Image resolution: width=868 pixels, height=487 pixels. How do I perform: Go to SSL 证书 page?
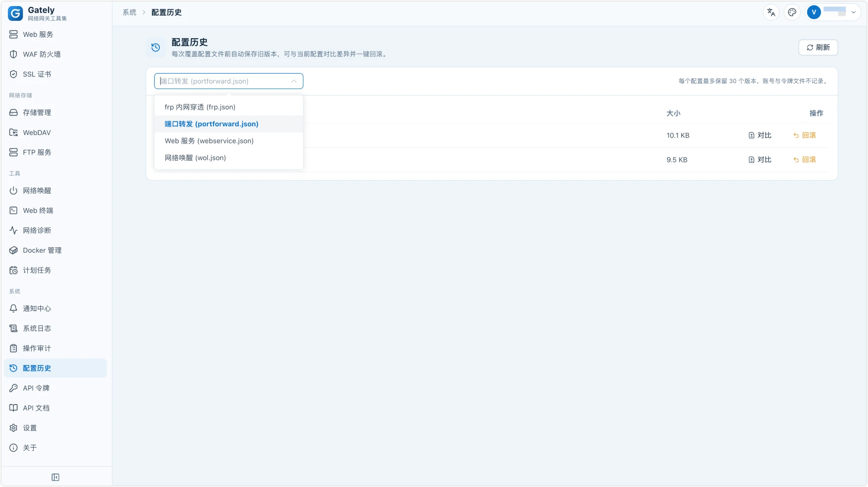tap(55, 74)
